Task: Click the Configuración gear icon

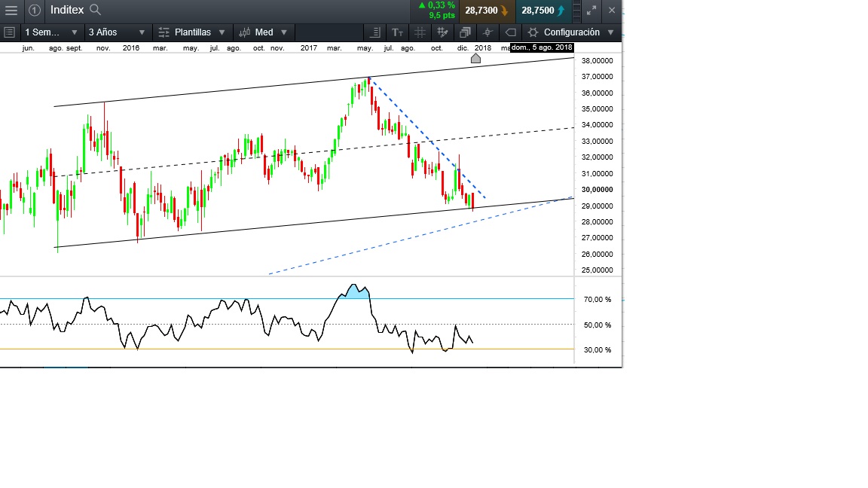Action: click(533, 32)
